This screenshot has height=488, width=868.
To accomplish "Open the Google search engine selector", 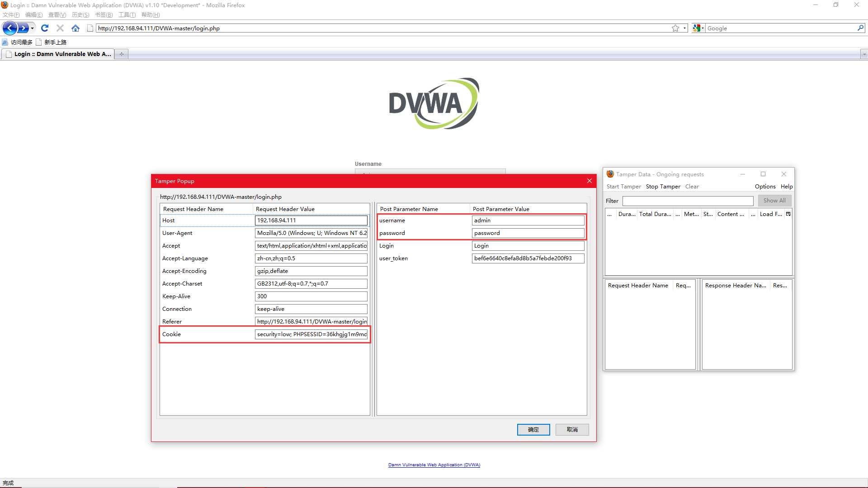I will click(698, 28).
